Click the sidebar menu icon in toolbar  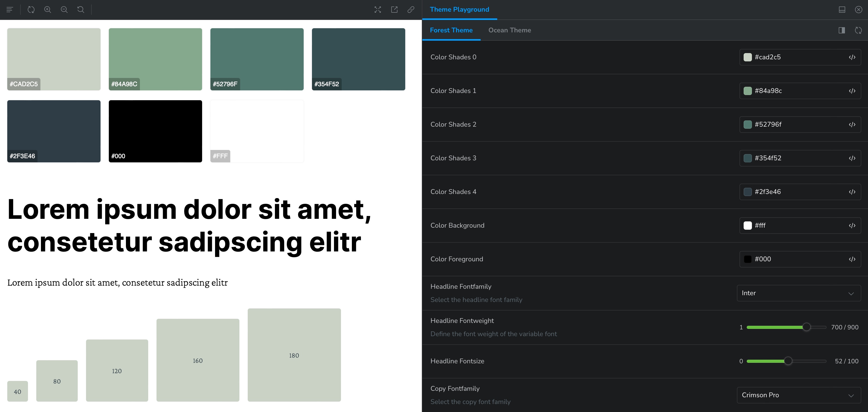click(10, 10)
